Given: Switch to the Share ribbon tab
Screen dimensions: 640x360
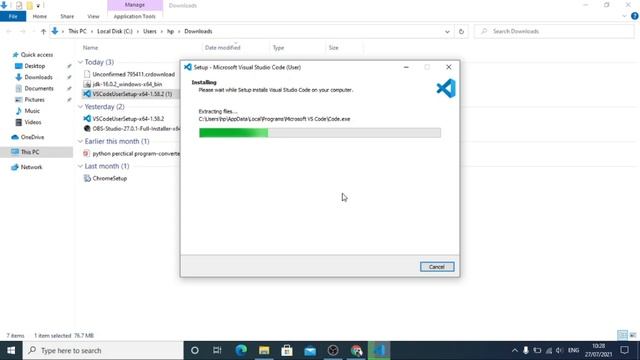Looking at the screenshot, I should 67,16.
